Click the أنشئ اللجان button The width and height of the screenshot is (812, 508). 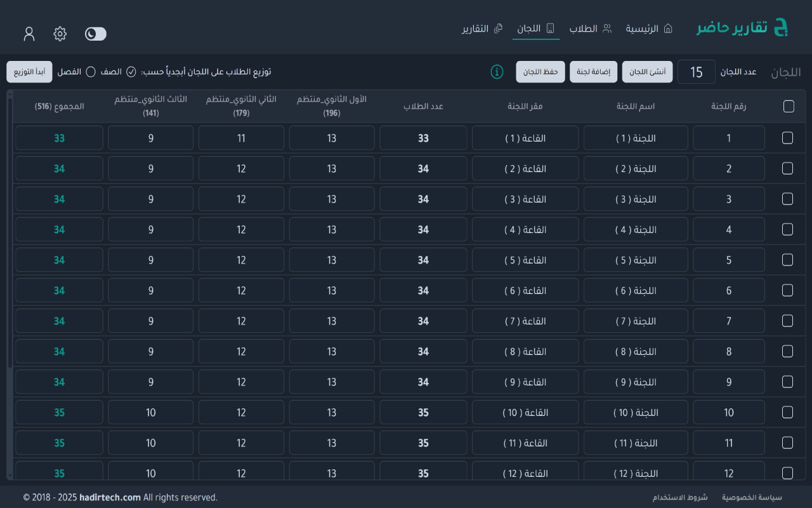tap(647, 71)
